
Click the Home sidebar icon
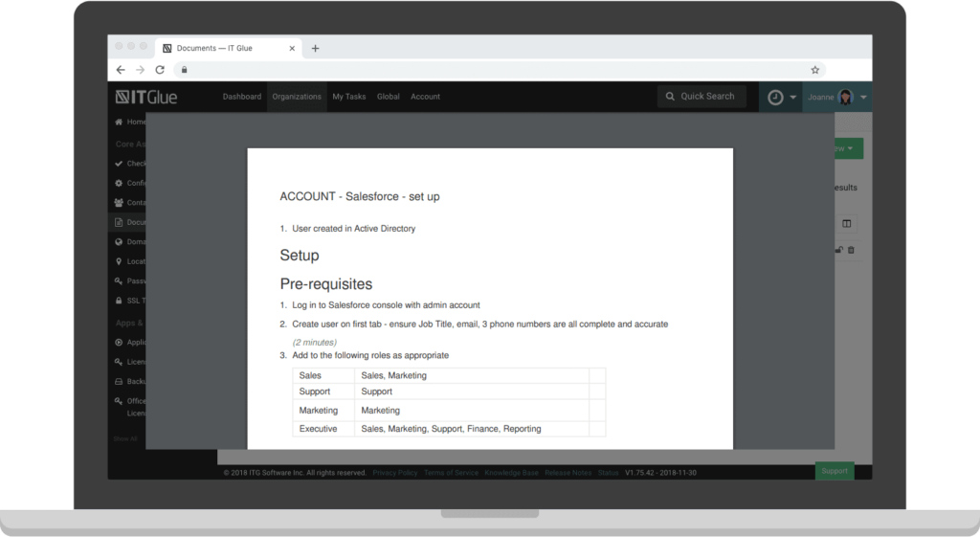pos(119,123)
